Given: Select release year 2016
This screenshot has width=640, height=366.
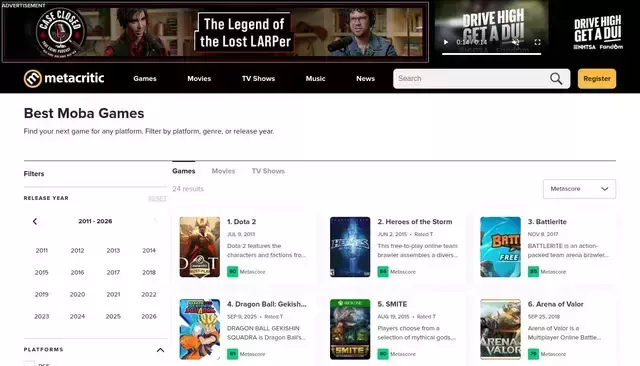Looking at the screenshot, I should [x=78, y=273].
